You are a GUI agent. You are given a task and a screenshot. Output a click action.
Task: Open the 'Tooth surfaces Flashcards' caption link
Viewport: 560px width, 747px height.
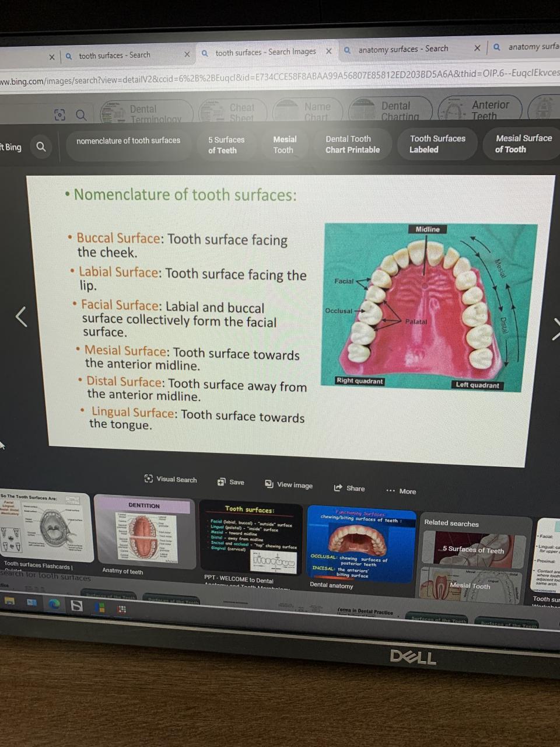[38, 565]
